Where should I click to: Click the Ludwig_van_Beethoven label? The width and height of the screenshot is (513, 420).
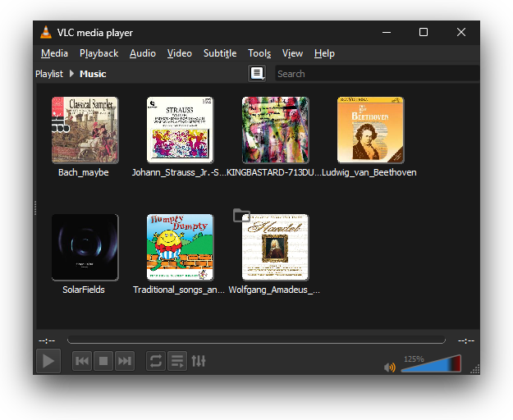(x=369, y=172)
